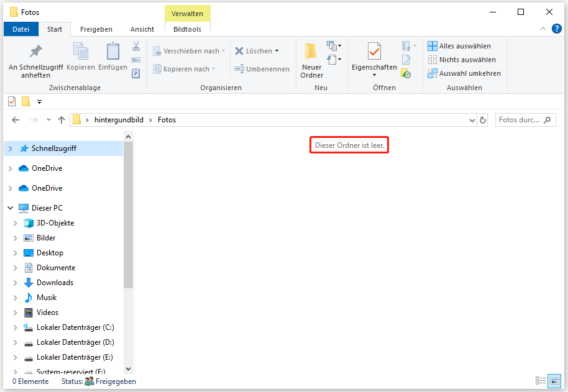The width and height of the screenshot is (568, 392).
Task: Open the Bildtools tab under Verwalten
Action: coord(187,29)
